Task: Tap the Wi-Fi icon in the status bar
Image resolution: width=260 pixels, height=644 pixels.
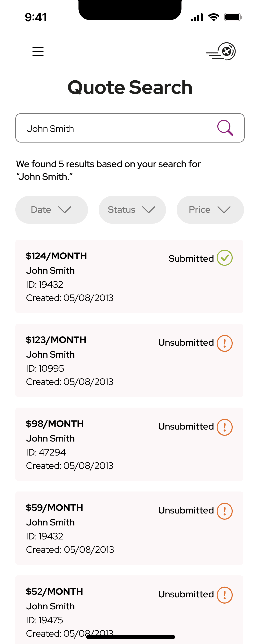Action: [x=214, y=17]
